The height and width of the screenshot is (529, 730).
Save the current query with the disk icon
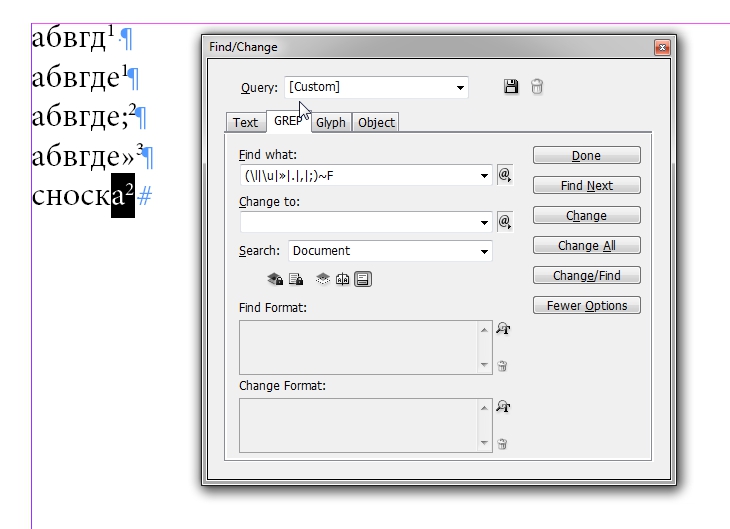tap(511, 87)
